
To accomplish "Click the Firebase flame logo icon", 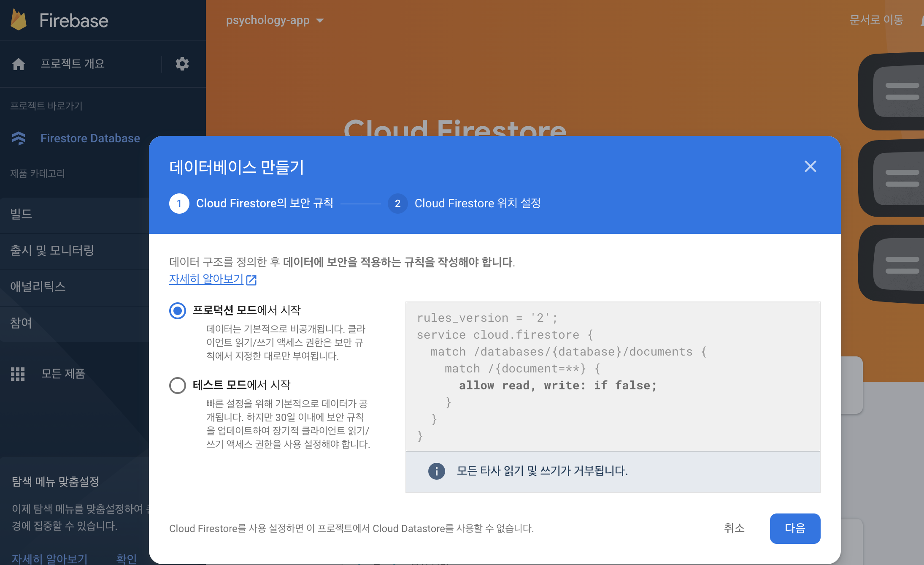I will (x=19, y=20).
